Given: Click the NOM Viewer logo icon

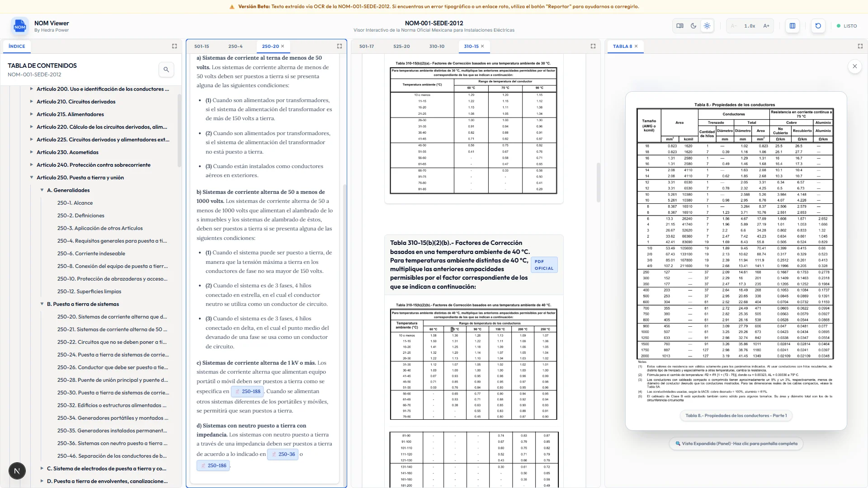Looking at the screenshot, I should coord(19,26).
